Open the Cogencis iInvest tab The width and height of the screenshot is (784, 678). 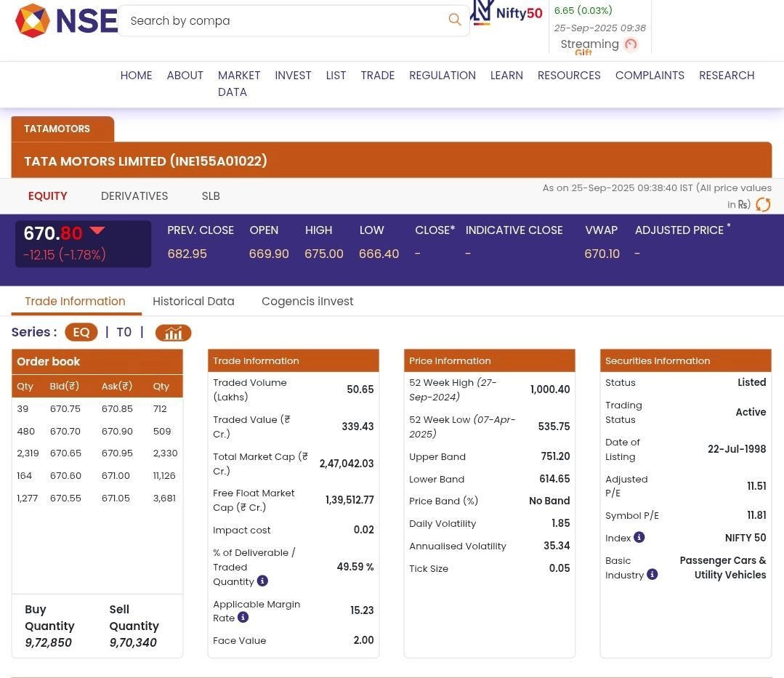coord(307,301)
